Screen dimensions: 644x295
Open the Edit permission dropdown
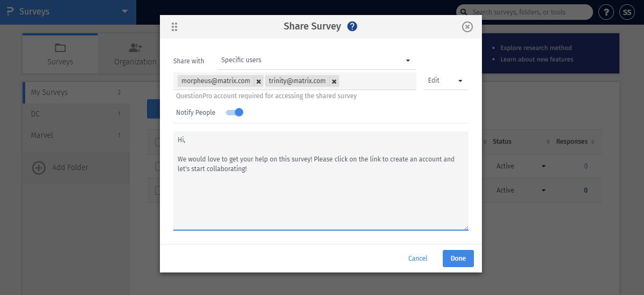[446, 80]
